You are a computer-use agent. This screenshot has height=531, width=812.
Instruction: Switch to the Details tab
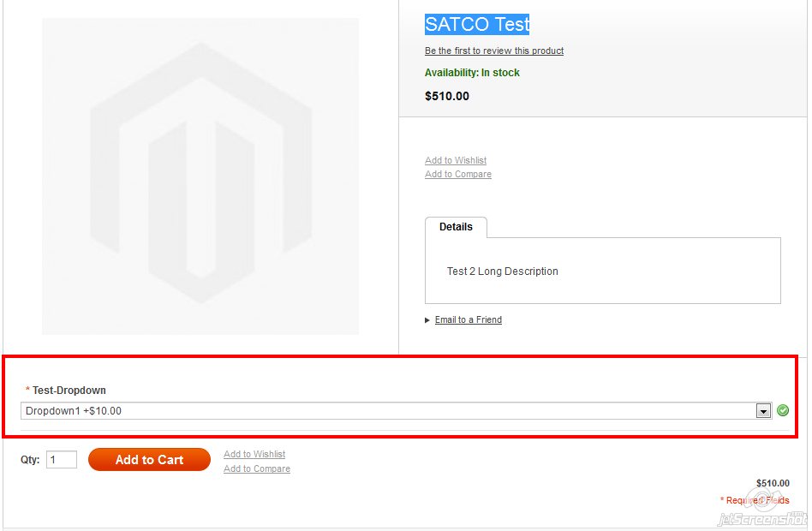click(x=456, y=227)
